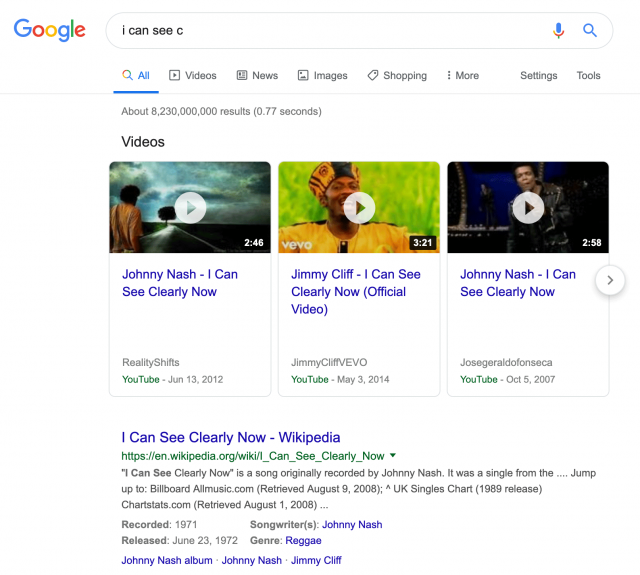Viewport: 640px width, 575px height.
Task: Open Jimmy Cliff Official Video title link
Action: [355, 292]
